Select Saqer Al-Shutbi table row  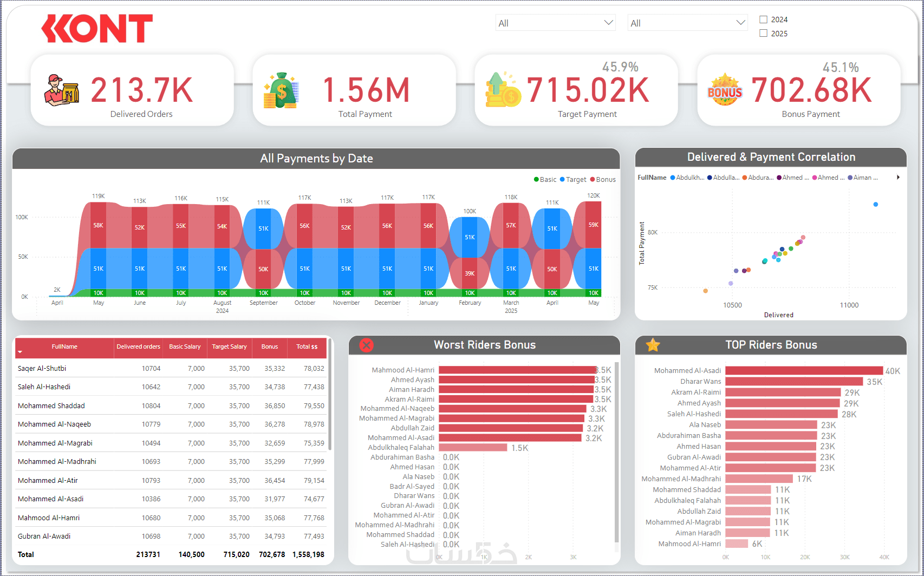[x=171, y=368]
